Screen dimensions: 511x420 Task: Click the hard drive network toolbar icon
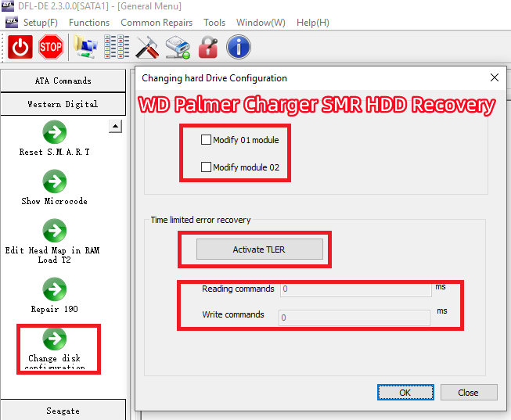[178, 47]
